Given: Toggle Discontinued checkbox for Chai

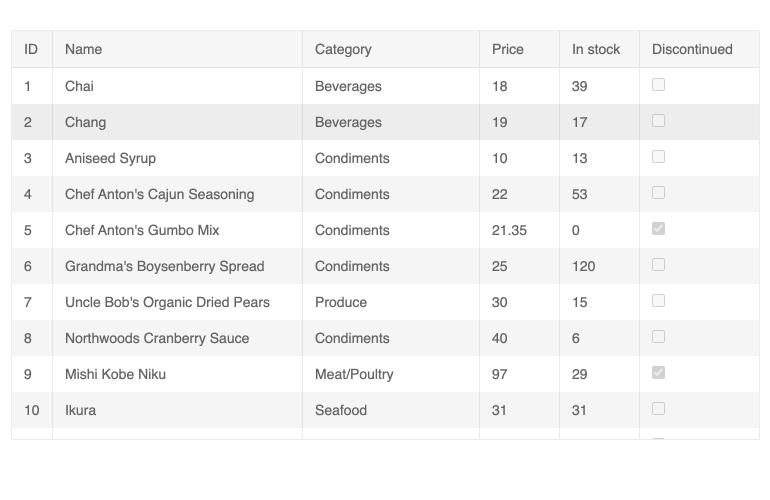Looking at the screenshot, I should [658, 85].
